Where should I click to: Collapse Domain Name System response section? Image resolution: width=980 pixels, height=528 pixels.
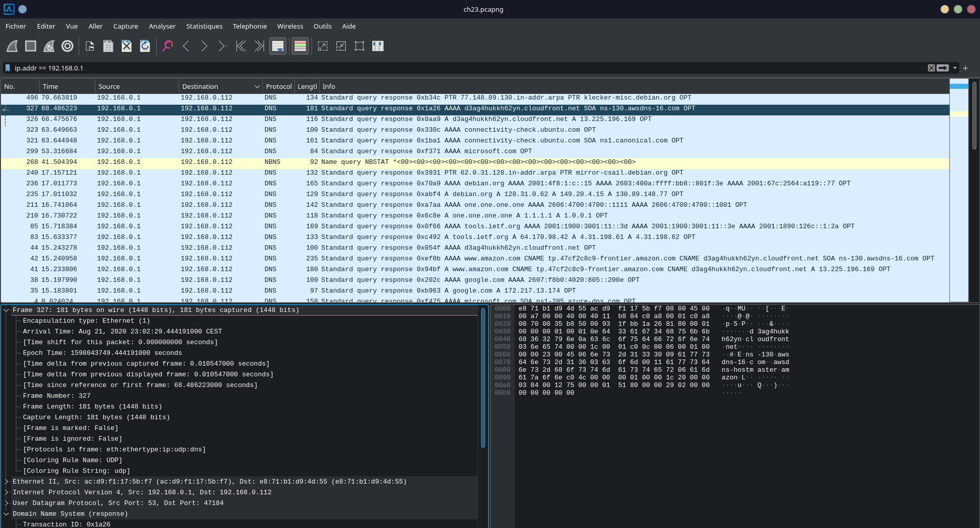point(7,514)
